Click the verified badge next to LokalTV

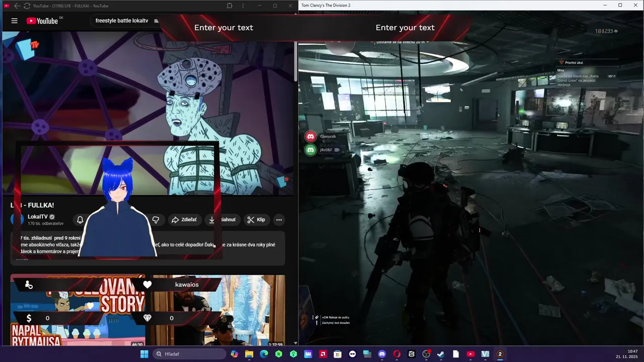52,217
